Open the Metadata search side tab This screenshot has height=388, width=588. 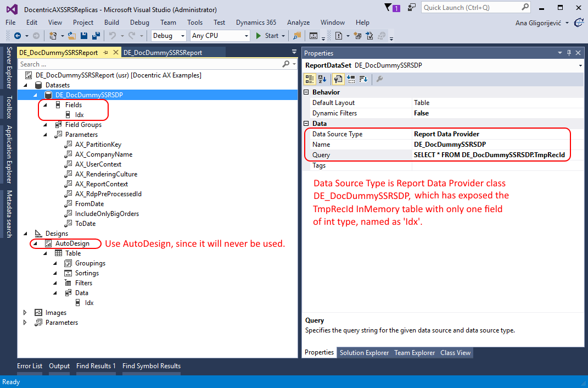tap(9, 214)
